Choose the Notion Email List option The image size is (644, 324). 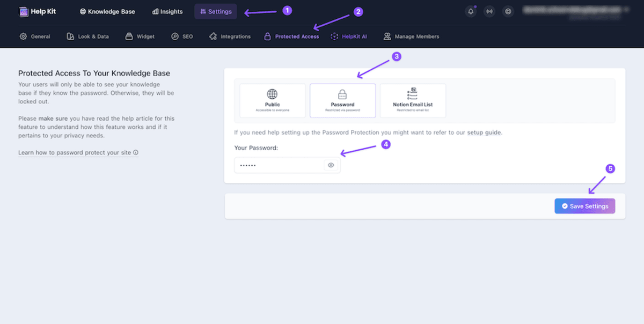click(x=413, y=100)
